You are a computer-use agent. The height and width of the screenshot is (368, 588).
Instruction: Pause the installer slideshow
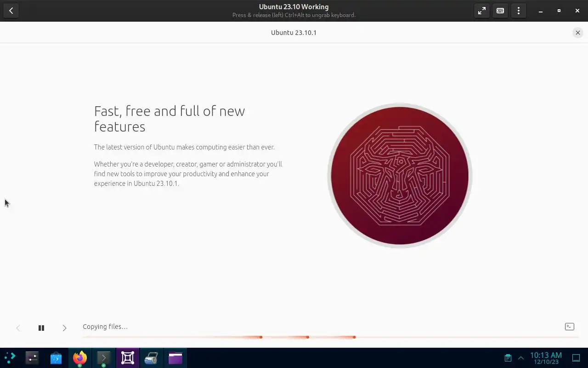pos(41,328)
